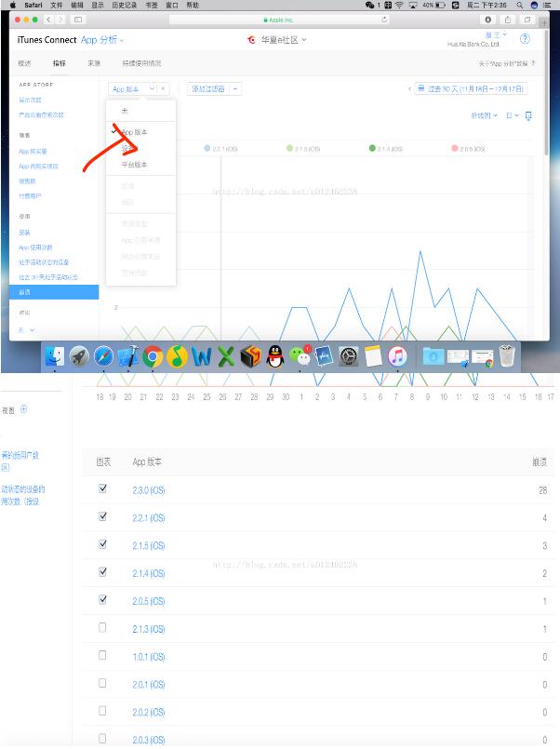The image size is (560, 749).
Task: Click the Safari address bar showing Apple Inc.
Action: [279, 20]
